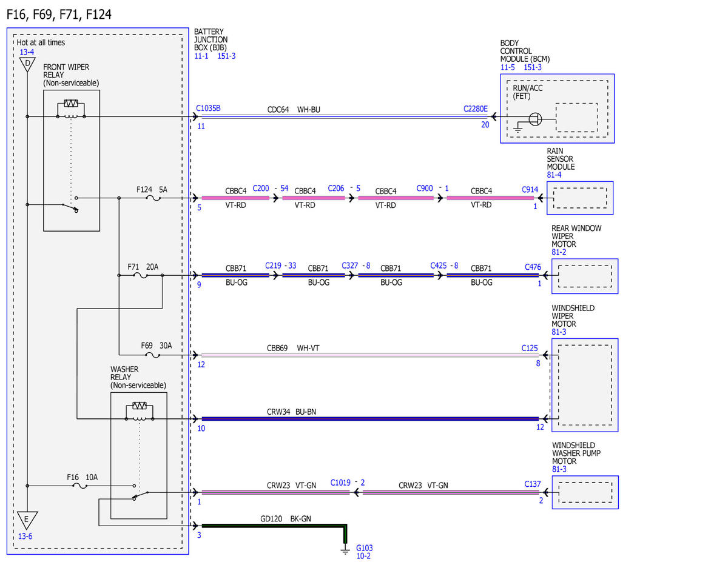Select connector C2280E
The width and height of the screenshot is (728, 562).
475,109
